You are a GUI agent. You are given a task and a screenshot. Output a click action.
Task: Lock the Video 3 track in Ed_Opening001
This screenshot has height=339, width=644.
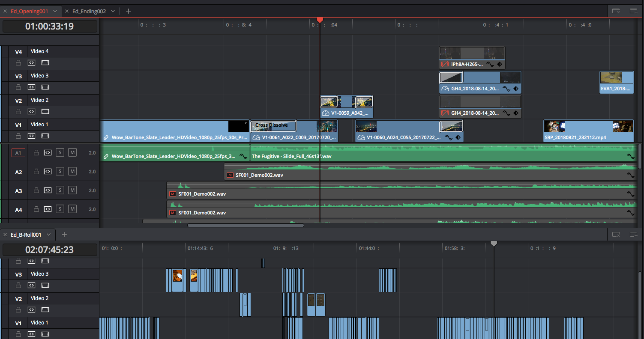(x=18, y=87)
